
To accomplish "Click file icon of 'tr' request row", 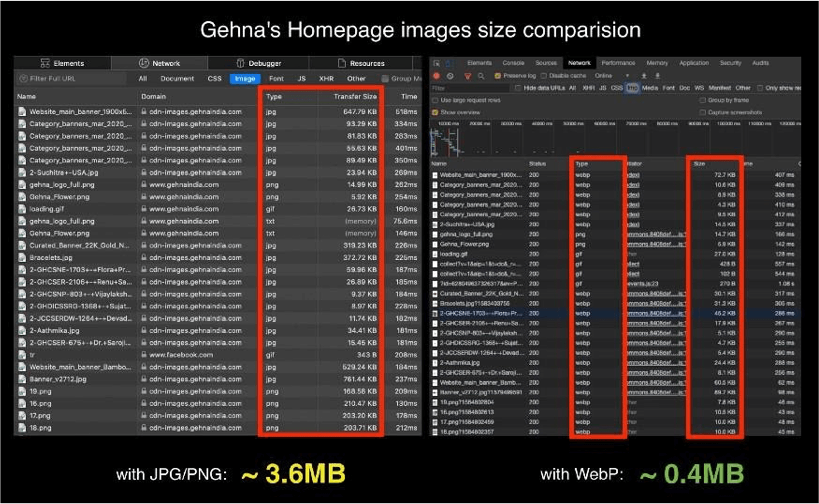I will [x=22, y=355].
